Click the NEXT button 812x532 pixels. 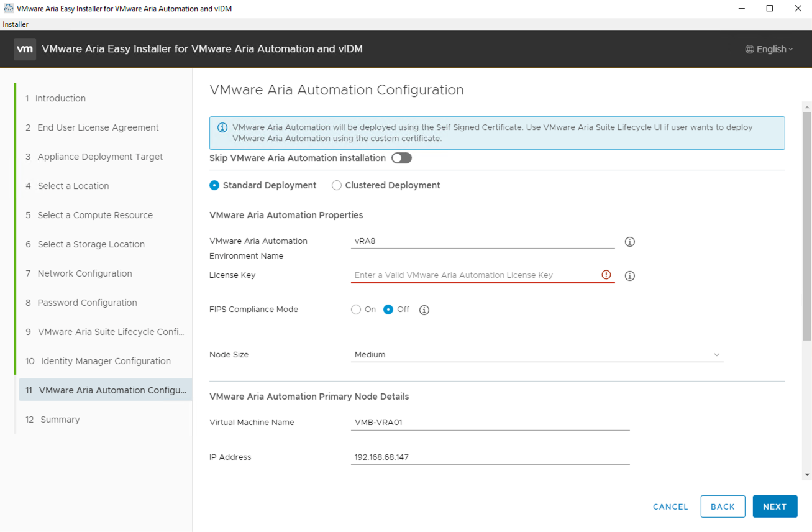coord(775,507)
